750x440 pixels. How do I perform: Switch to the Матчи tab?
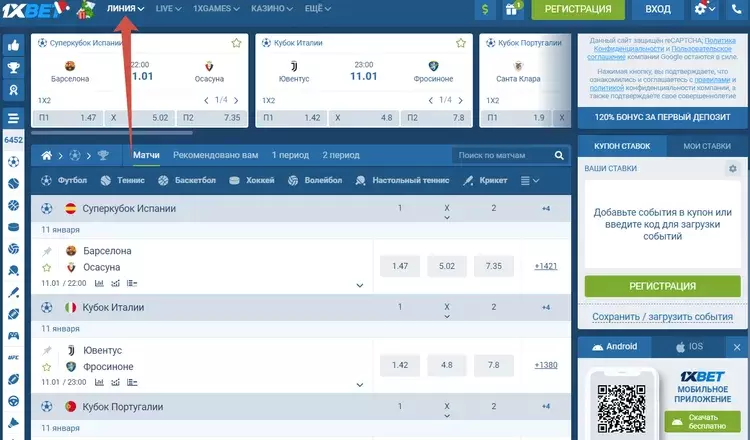146,155
